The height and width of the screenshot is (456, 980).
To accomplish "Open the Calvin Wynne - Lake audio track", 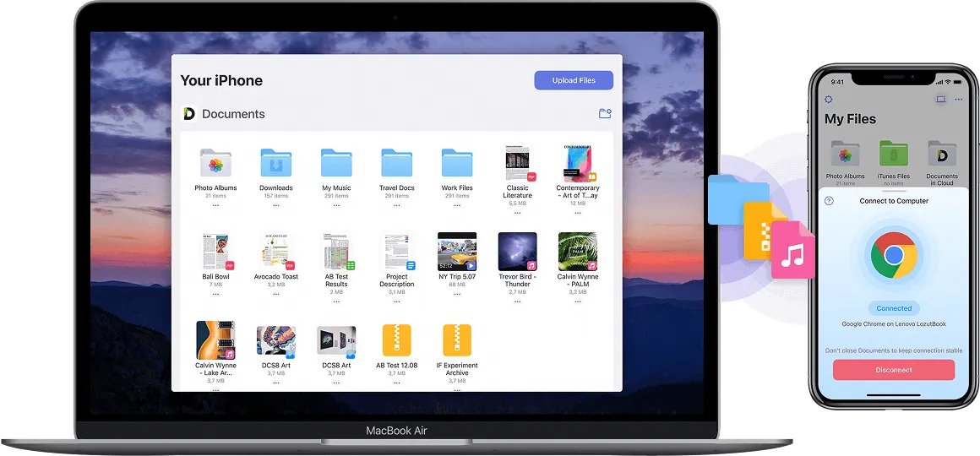I will coord(215,340).
